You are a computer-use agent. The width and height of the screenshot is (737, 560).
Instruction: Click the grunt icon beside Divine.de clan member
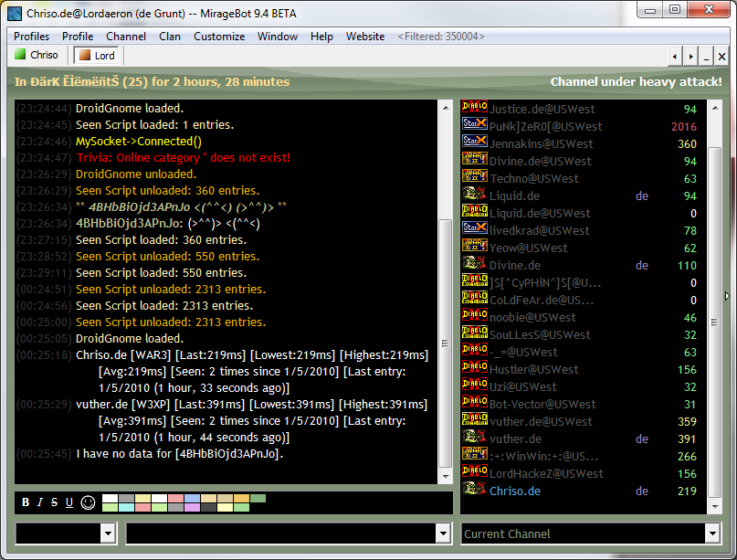point(475,263)
